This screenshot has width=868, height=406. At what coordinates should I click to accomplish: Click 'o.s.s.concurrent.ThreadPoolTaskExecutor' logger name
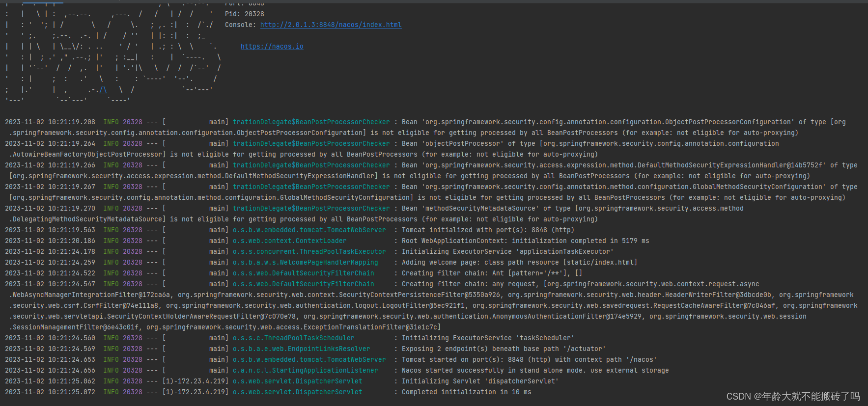pyautogui.click(x=309, y=251)
